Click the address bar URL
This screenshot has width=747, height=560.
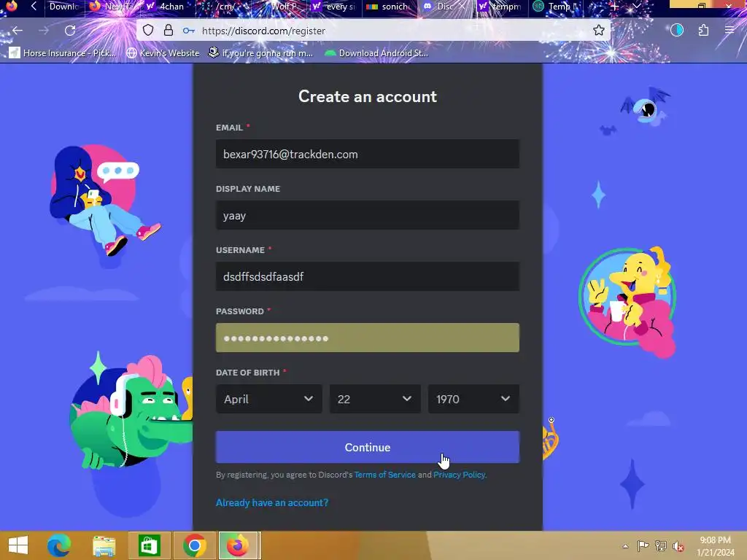tap(263, 31)
